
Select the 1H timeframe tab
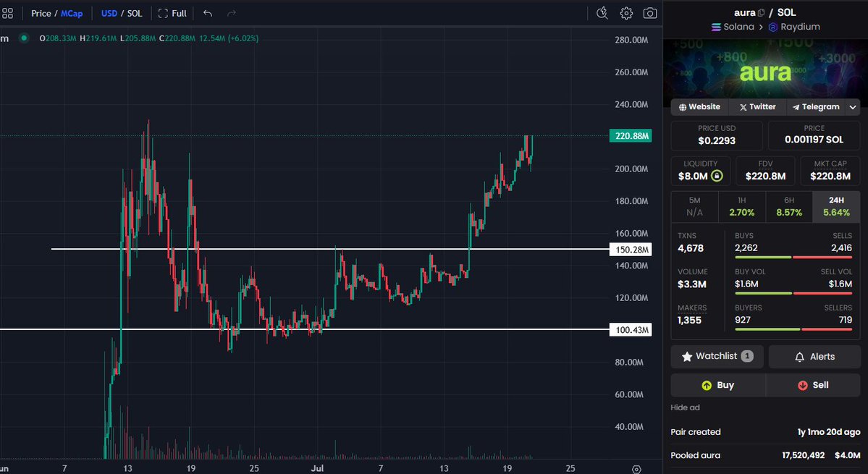742,207
